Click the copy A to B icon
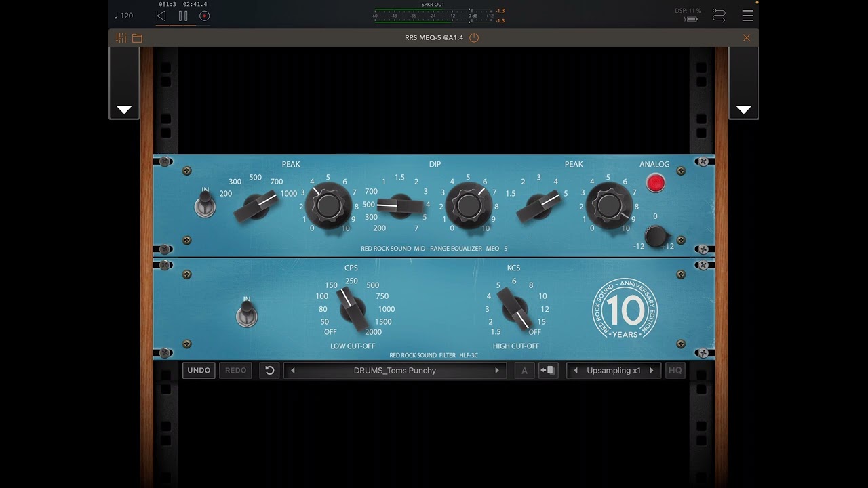Screen dimensions: 868x488 pos(548,371)
